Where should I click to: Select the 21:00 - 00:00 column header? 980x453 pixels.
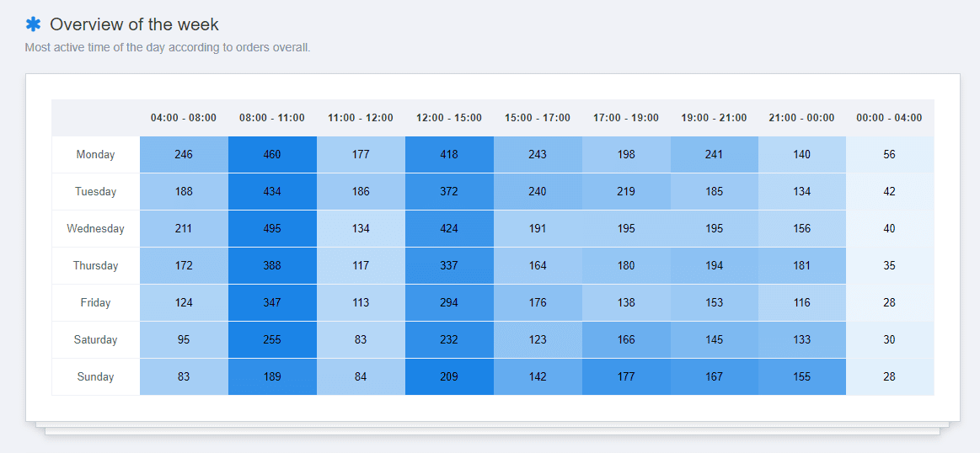pos(802,118)
